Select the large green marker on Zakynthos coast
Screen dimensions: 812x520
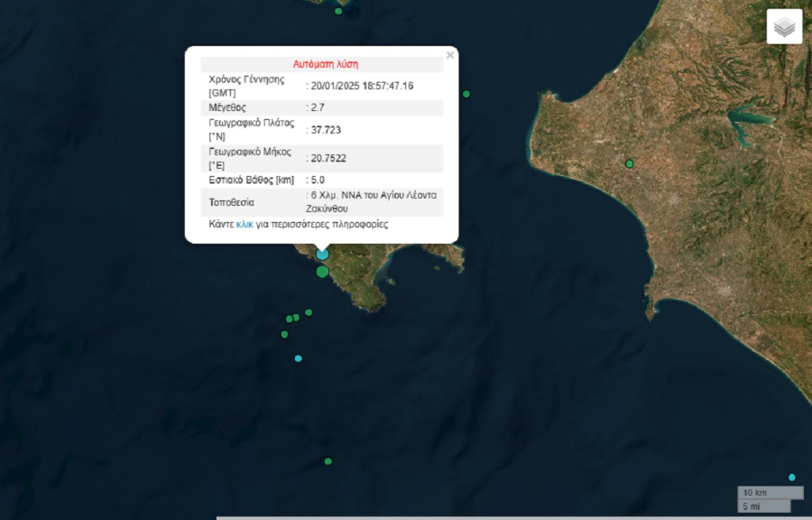322,271
